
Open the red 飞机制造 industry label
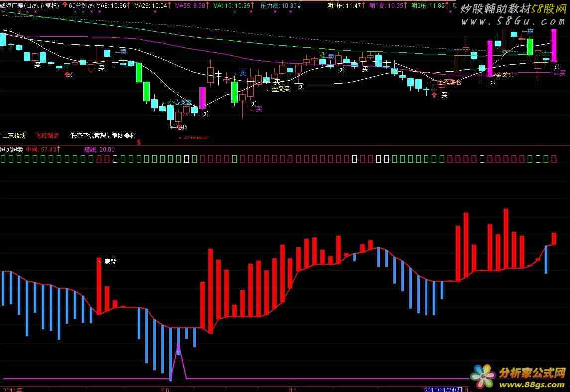(x=47, y=136)
